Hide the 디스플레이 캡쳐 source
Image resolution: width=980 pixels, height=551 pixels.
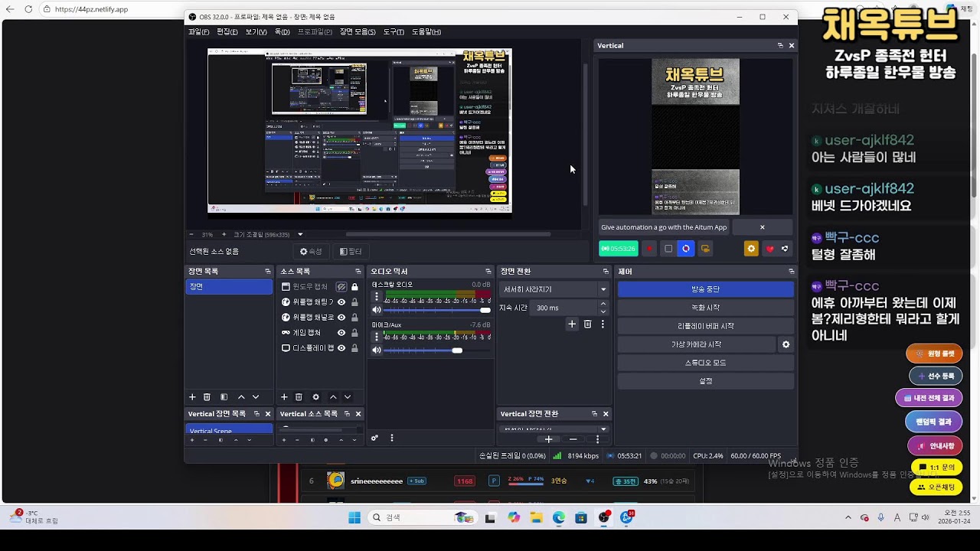click(x=341, y=348)
